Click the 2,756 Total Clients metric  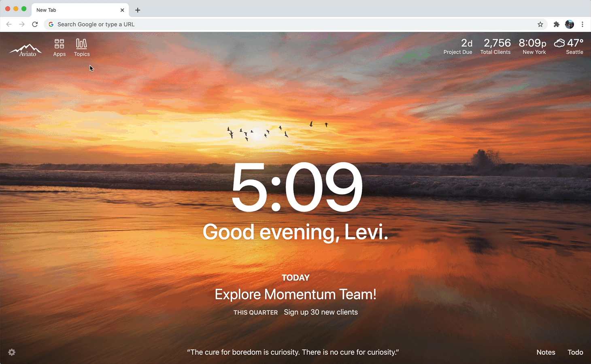[x=496, y=46]
